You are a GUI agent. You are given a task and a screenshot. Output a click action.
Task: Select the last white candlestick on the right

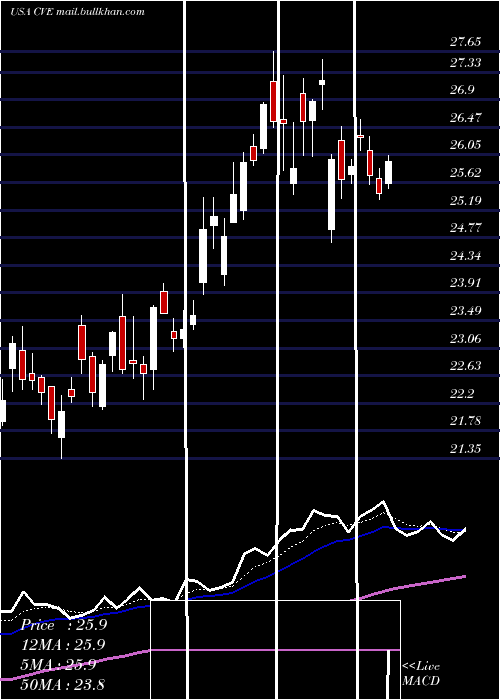[x=388, y=172]
